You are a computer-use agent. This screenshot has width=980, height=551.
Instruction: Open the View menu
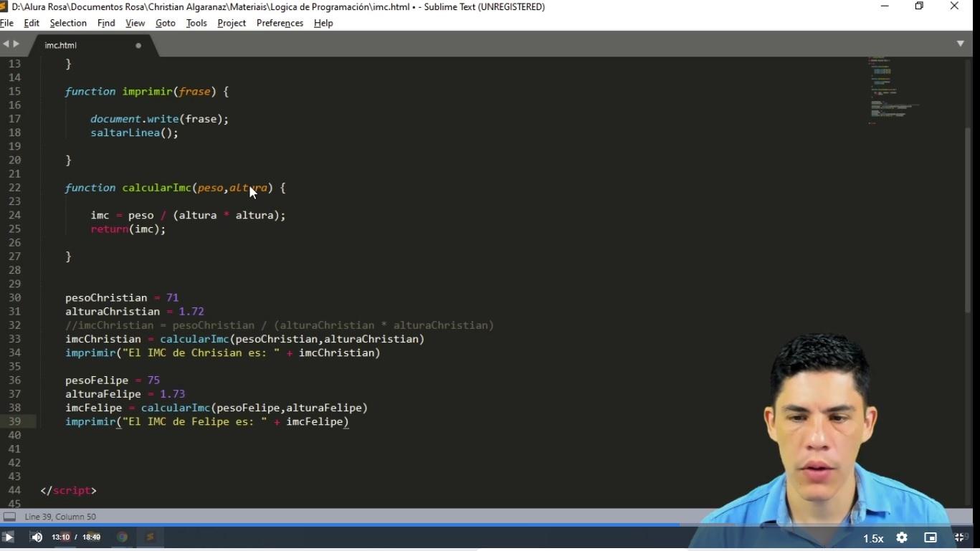tap(135, 23)
